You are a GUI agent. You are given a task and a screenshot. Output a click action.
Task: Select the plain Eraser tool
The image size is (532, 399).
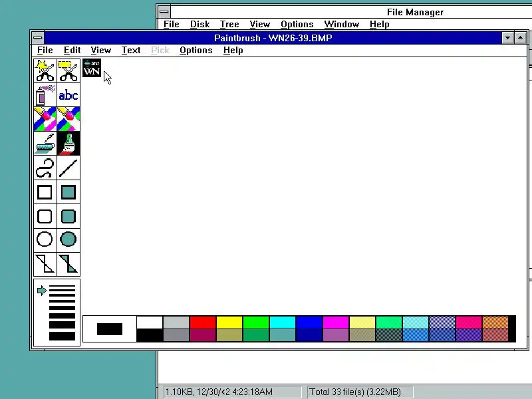point(68,119)
